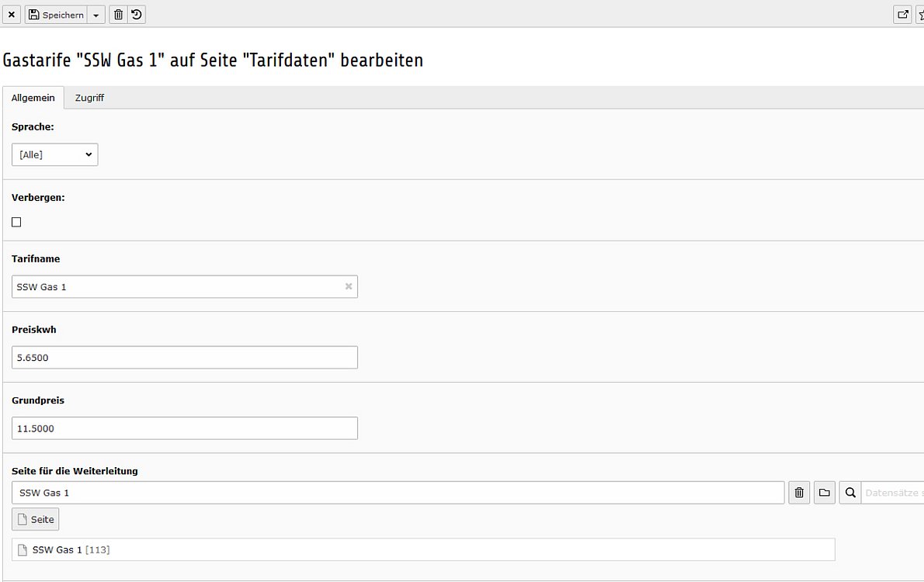Open record in new window icon
Viewport: 924px width, 582px height.
pyautogui.click(x=903, y=15)
